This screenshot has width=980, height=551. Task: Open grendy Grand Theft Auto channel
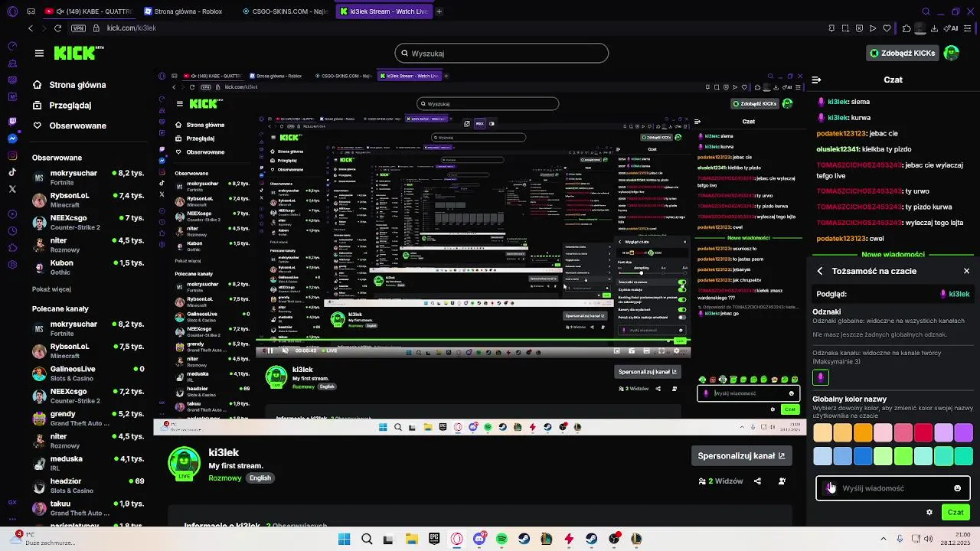point(88,418)
